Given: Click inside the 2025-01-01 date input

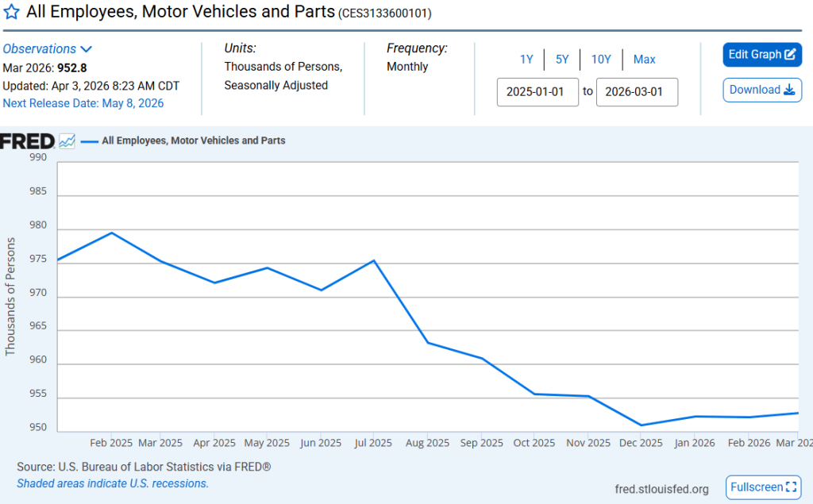Looking at the screenshot, I should [x=538, y=92].
